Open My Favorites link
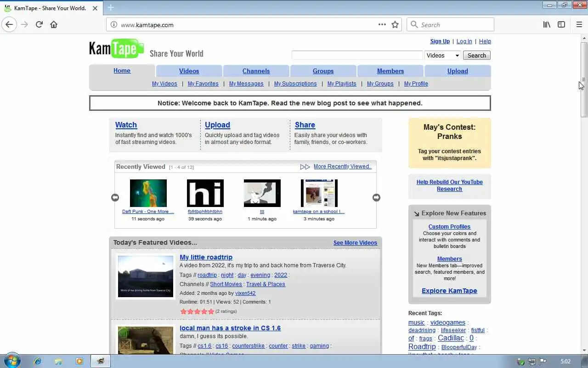This screenshot has height=368, width=588. 203,84
